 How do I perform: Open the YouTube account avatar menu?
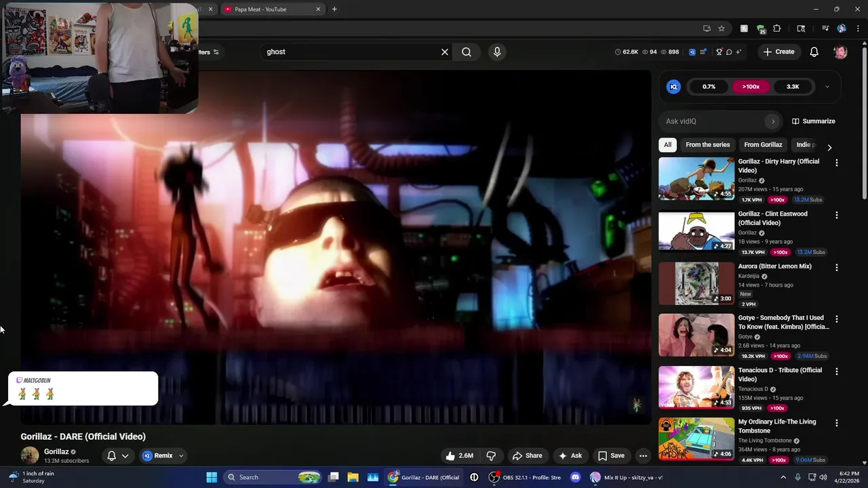[x=840, y=52]
